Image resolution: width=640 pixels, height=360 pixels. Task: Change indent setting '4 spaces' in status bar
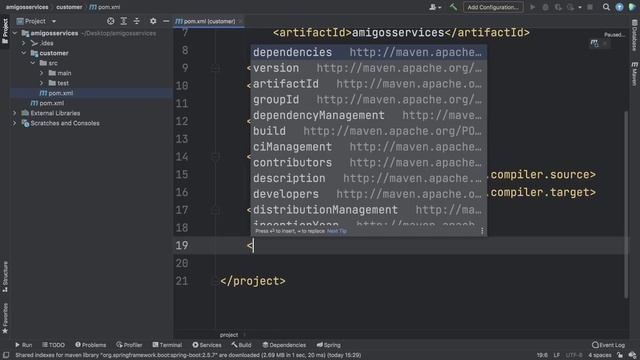pyautogui.click(x=600, y=355)
